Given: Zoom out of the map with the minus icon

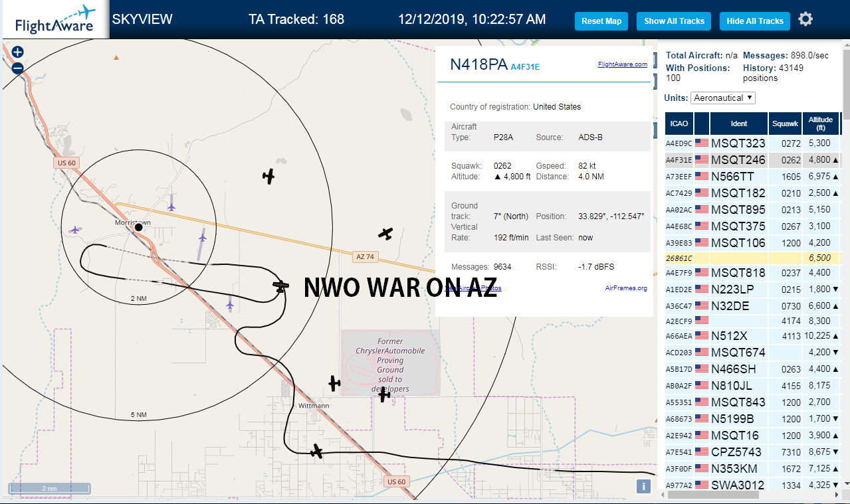Looking at the screenshot, I should click(x=18, y=67).
